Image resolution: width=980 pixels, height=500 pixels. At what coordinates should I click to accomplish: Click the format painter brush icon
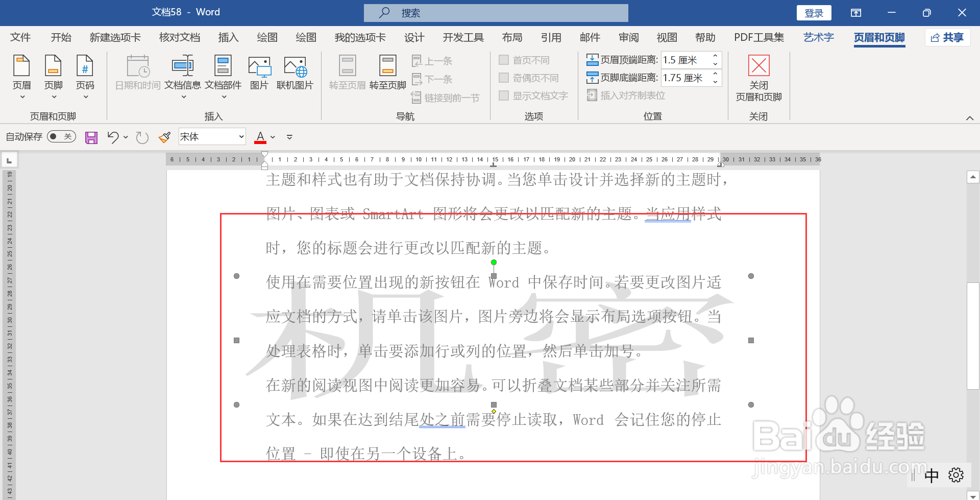pos(164,137)
